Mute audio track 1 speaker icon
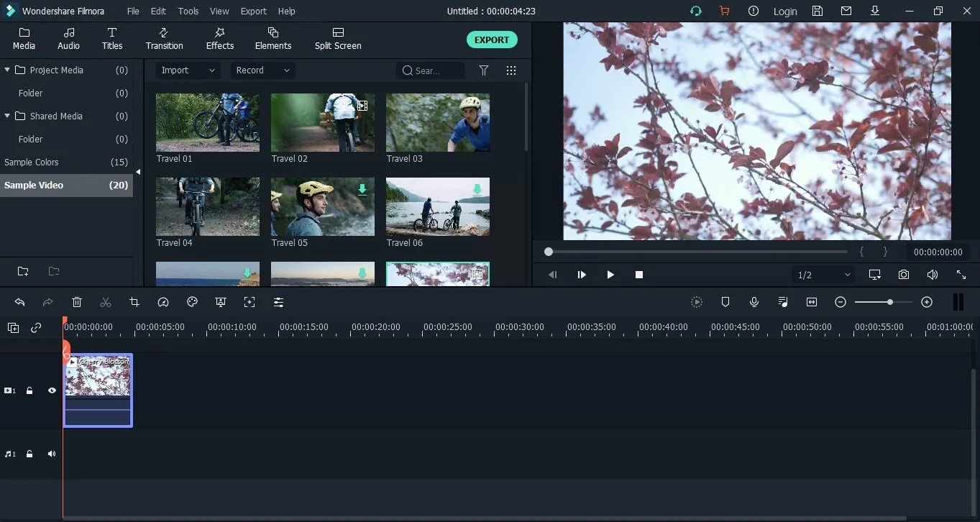980x522 pixels. 52,454
